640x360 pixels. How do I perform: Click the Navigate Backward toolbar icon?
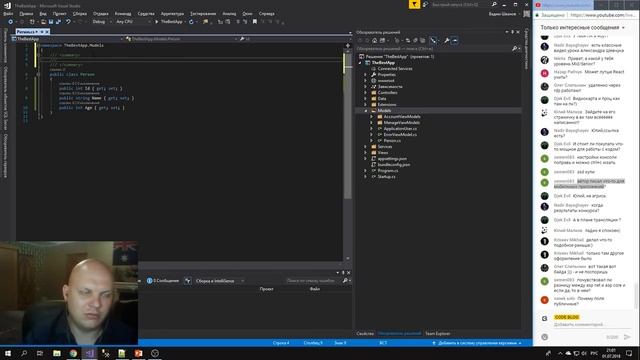click(11, 22)
